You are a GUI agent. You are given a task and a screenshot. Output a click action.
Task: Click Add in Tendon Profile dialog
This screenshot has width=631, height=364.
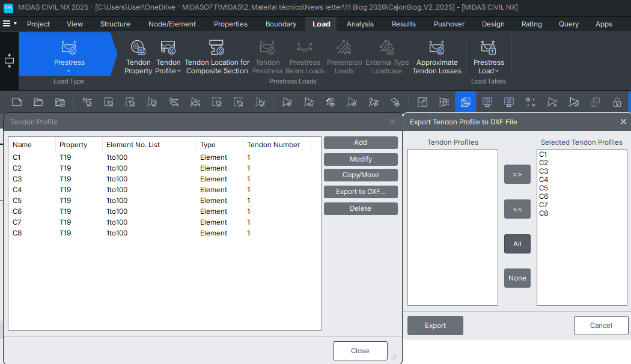[361, 142]
